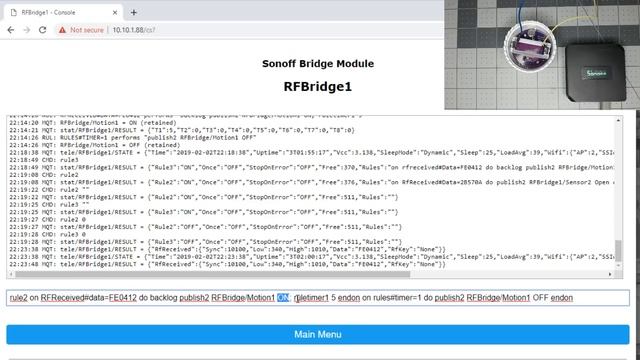This screenshot has width=640, height=360.
Task: Click the console scroll up arrow
Action: coord(618,120)
